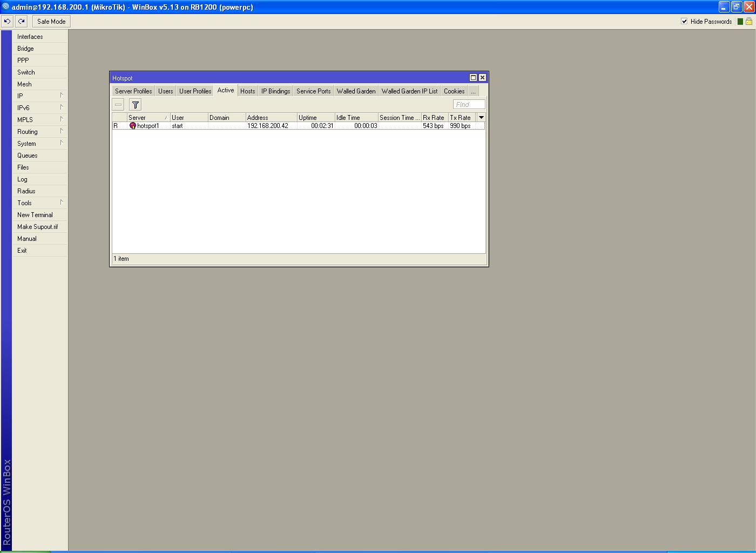Screen dimensions: 756x553
Task: Switch to the Server Profiles tab
Action: click(x=133, y=91)
